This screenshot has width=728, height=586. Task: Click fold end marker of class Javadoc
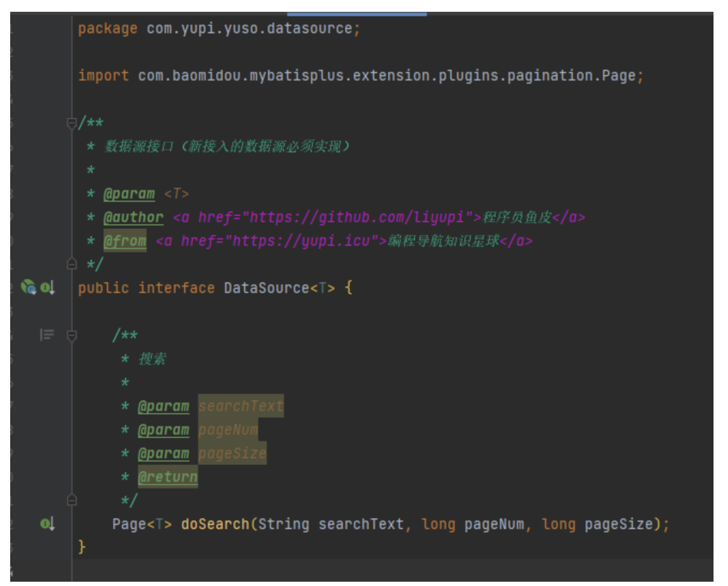71,264
